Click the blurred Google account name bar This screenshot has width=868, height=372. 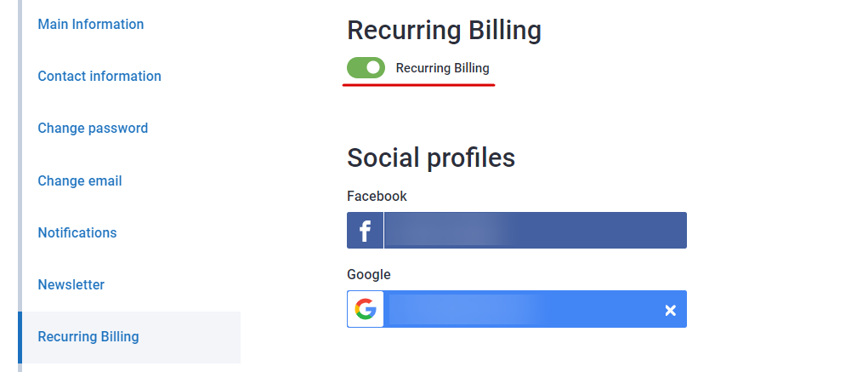pyautogui.click(x=519, y=309)
